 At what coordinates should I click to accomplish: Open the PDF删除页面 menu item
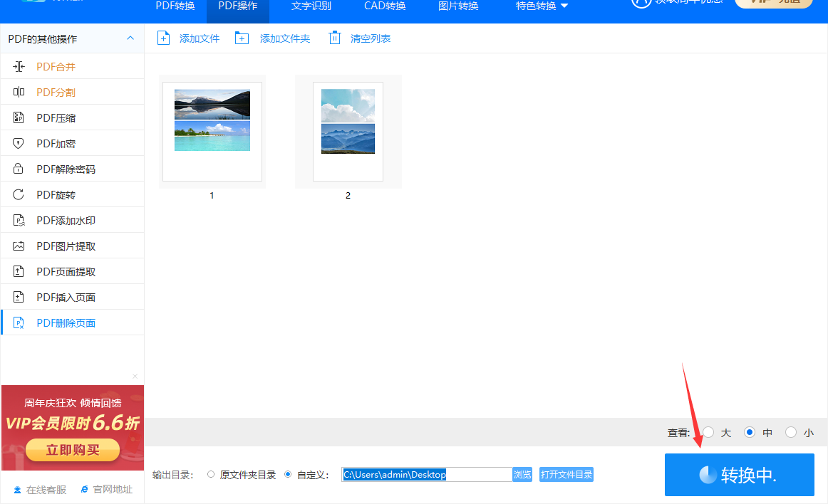tap(73, 322)
